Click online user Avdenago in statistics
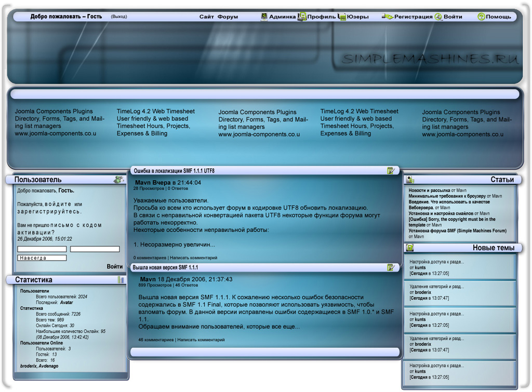532x392 pixels. pyautogui.click(x=48, y=366)
